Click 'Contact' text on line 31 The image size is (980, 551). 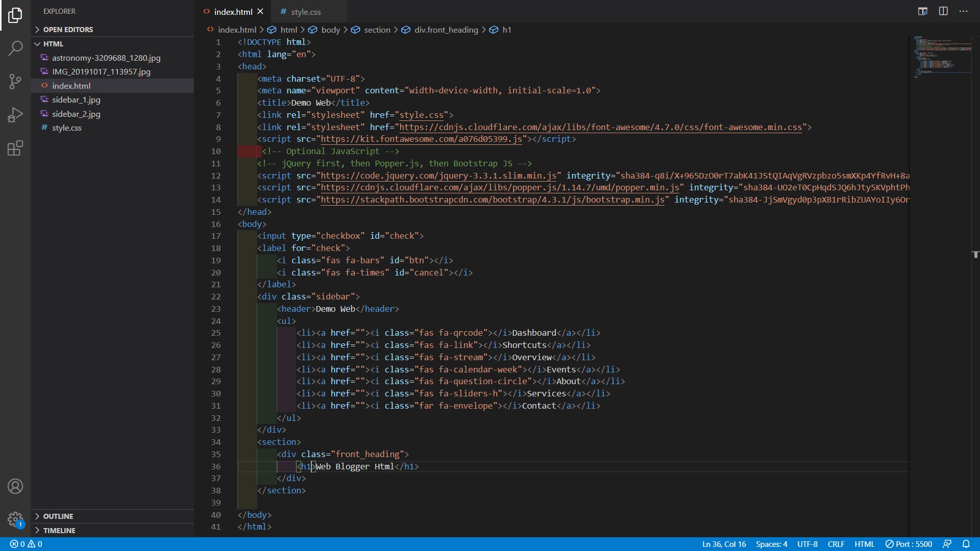point(538,406)
